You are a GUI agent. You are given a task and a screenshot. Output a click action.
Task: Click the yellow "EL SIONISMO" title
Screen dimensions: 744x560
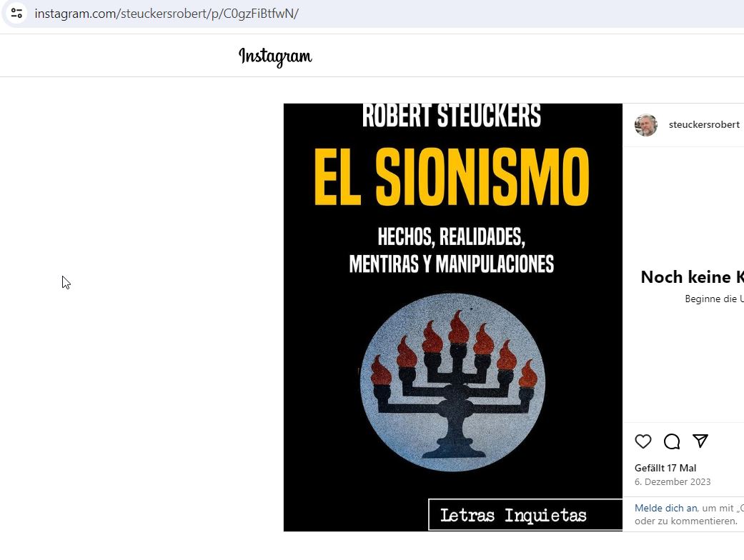pyautogui.click(x=452, y=176)
